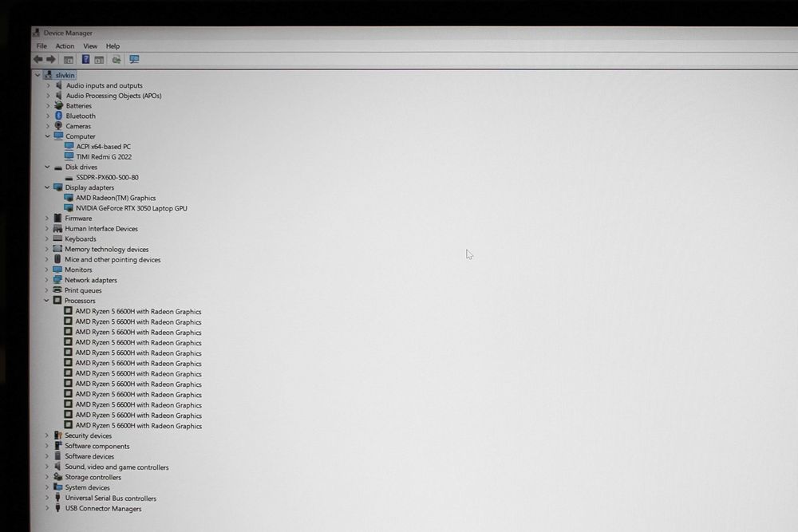
Task: Collapse the Processors category
Action: pyautogui.click(x=46, y=301)
